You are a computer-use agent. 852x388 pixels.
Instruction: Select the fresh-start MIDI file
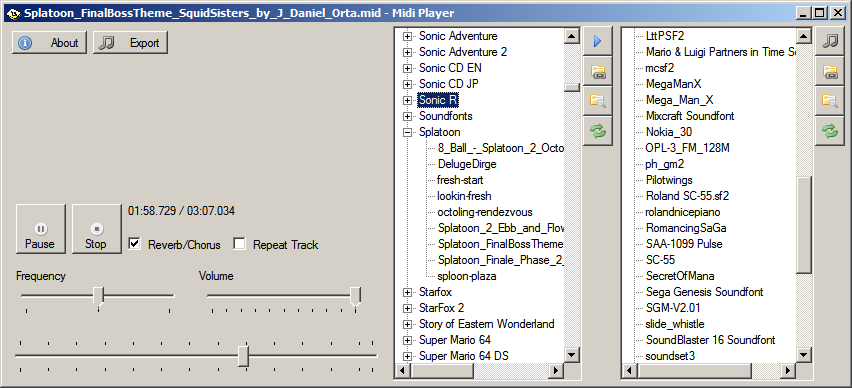click(x=460, y=180)
